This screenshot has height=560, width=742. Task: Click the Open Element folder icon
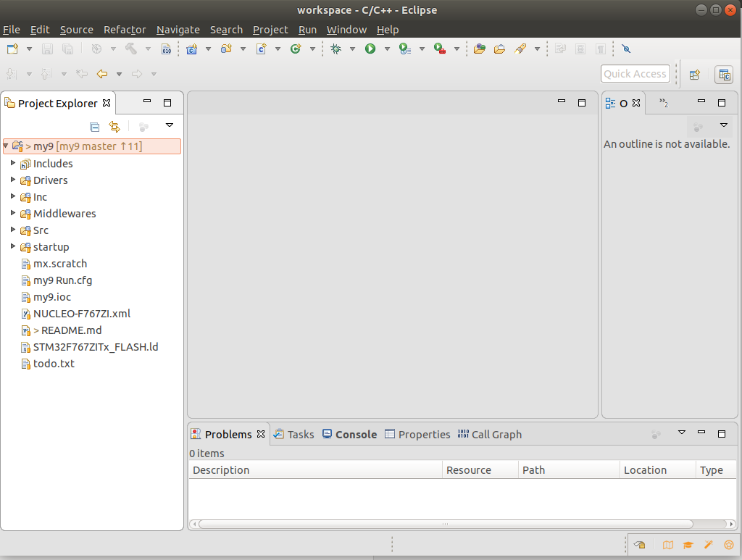(479, 49)
